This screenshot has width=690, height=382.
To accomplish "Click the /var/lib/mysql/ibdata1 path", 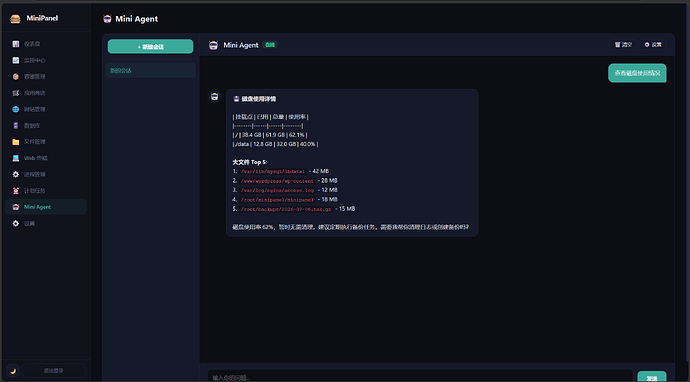I will pyautogui.click(x=273, y=172).
